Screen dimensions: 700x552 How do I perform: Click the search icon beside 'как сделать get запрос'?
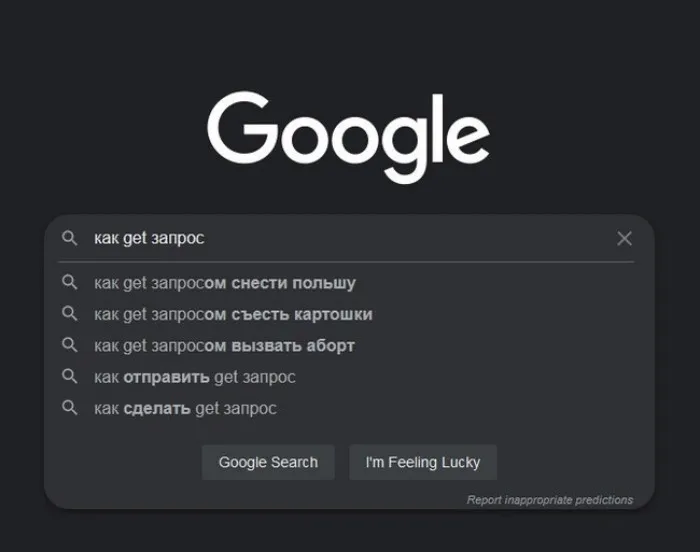tap(69, 408)
